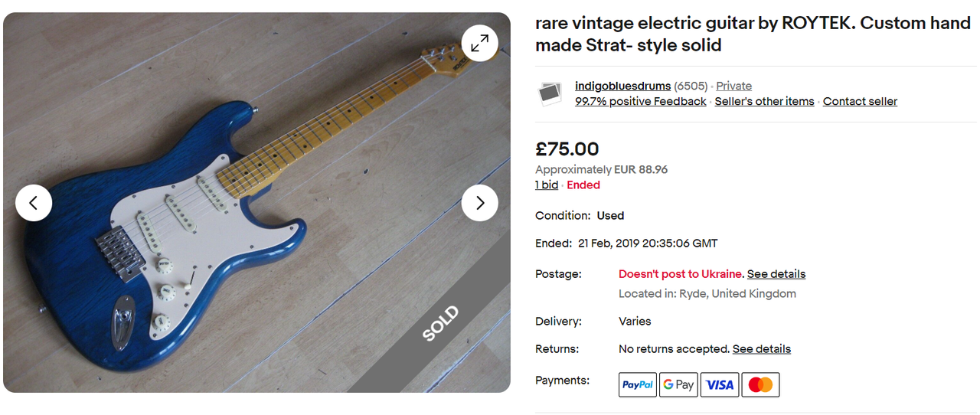The height and width of the screenshot is (415, 980).
Task: Open See details for postage
Action: tap(776, 273)
